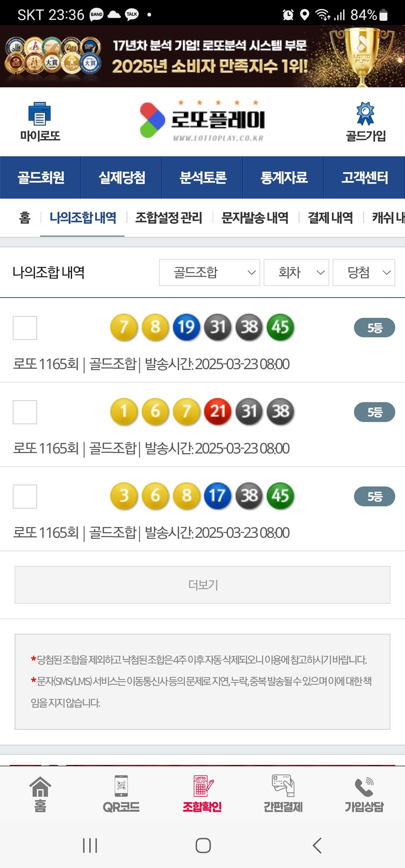Tap the 로또플레이 logo
The height and width of the screenshot is (868, 405).
coord(202,121)
